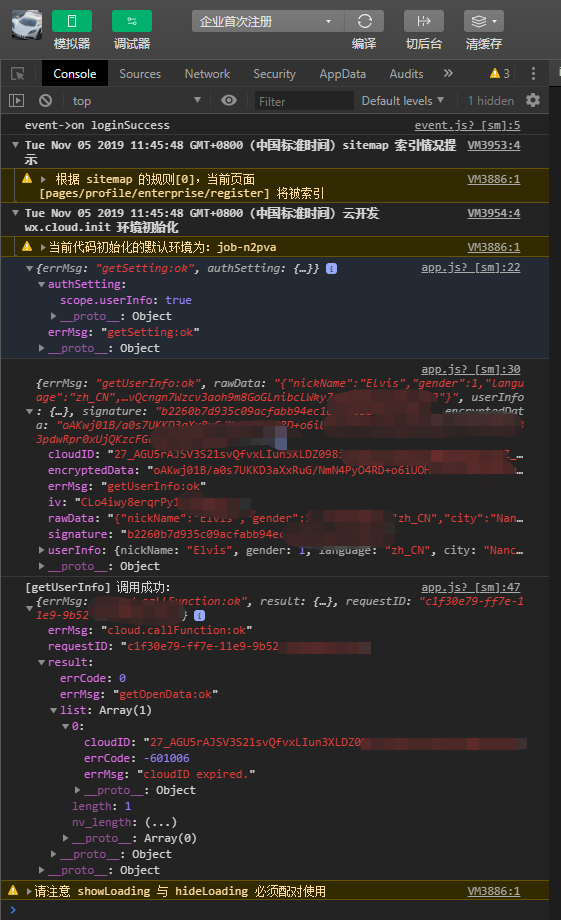Show more DevTools tabs chevron

pyautogui.click(x=448, y=73)
